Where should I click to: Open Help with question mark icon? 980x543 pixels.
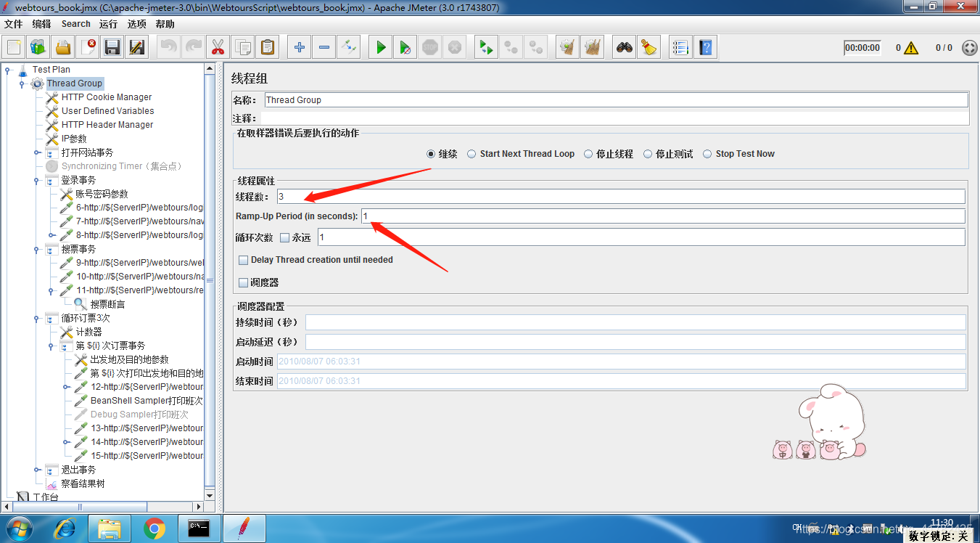tap(705, 48)
